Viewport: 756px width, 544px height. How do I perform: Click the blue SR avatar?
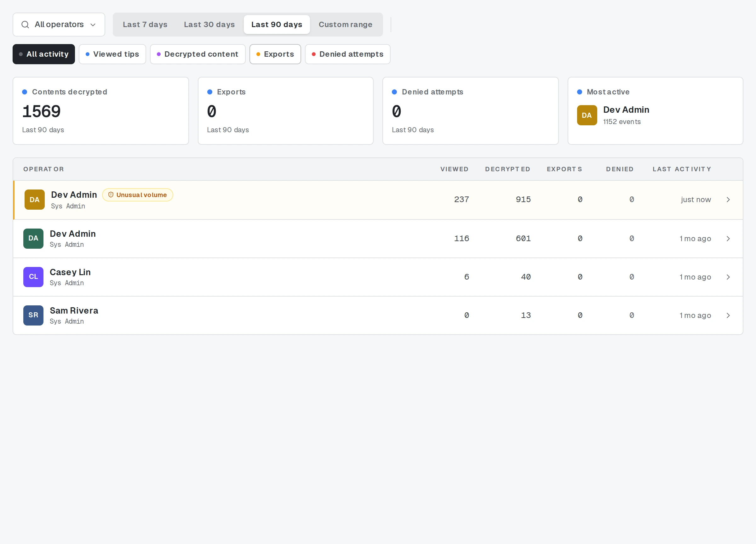tap(33, 315)
